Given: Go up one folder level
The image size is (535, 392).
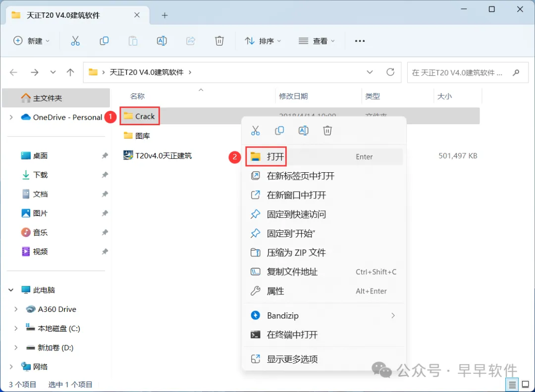Looking at the screenshot, I should tap(70, 72).
